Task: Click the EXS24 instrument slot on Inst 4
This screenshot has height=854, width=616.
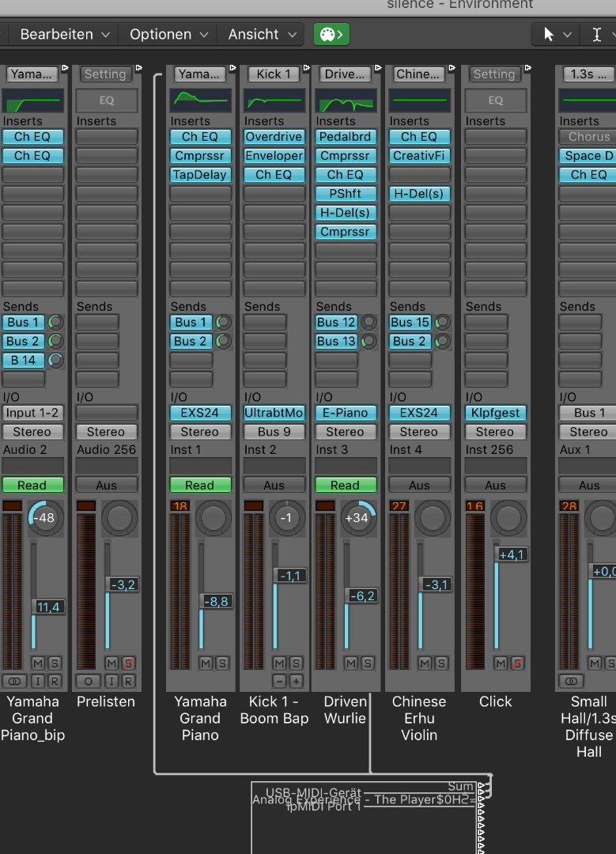Action: click(418, 413)
